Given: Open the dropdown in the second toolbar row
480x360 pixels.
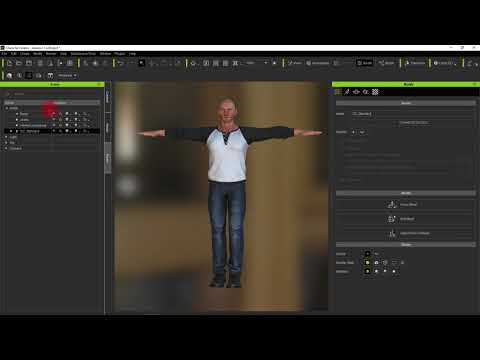Looking at the screenshot, I should click(67, 76).
